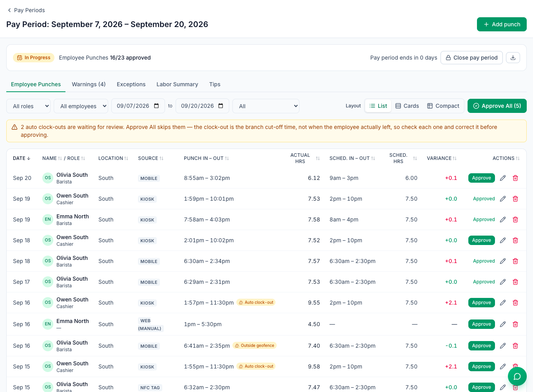
Task: Open the Exceptions tab
Action: click(x=131, y=84)
